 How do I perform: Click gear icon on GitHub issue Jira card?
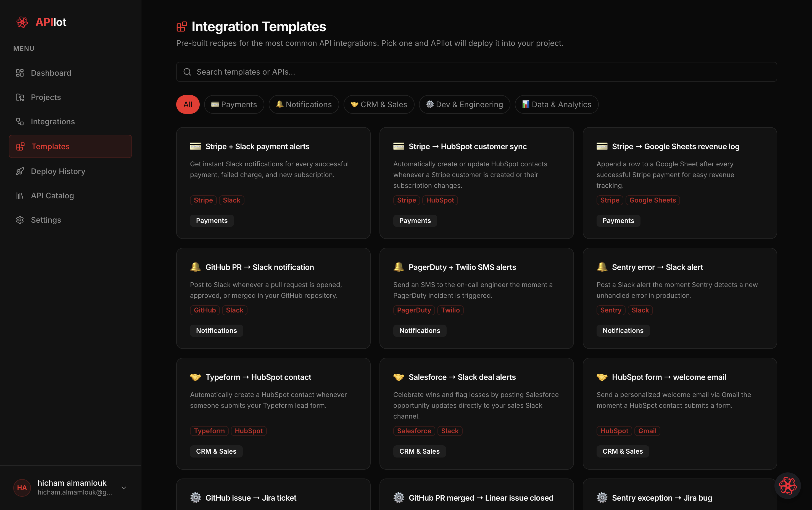point(195,498)
